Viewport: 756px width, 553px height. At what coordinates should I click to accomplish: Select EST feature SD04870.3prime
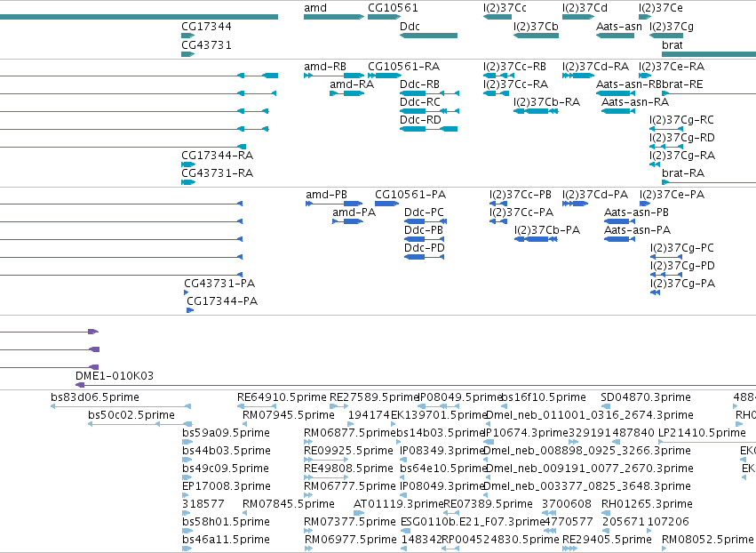[605, 406]
